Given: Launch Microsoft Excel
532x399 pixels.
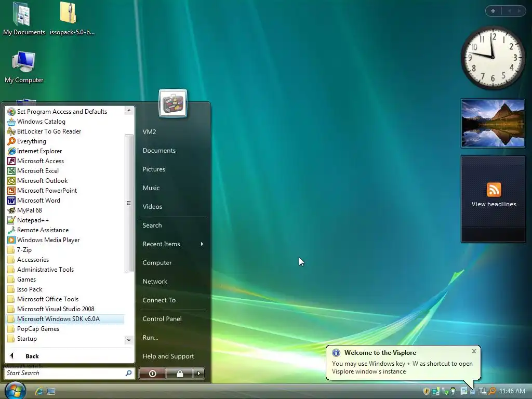Looking at the screenshot, I should [x=65, y=170].
